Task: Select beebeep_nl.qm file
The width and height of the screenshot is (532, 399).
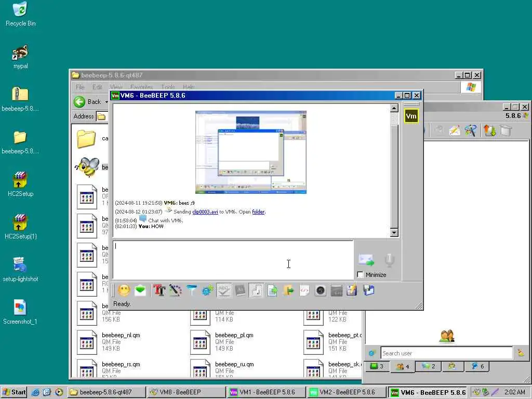Action: coord(109,342)
